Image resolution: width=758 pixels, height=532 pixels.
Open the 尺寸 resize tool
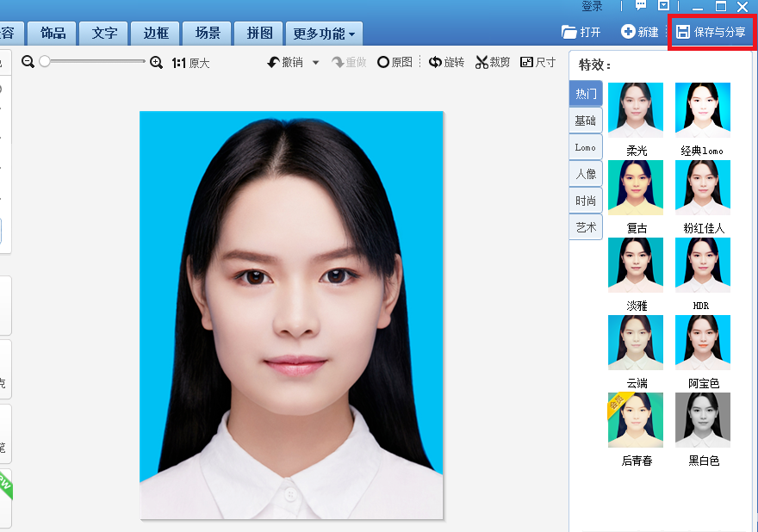pyautogui.click(x=537, y=62)
